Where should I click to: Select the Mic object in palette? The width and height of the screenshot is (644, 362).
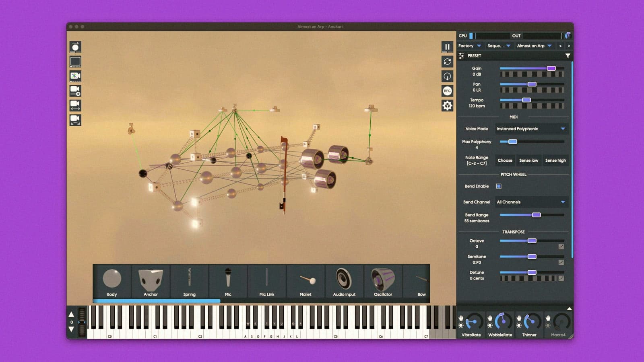click(x=228, y=282)
